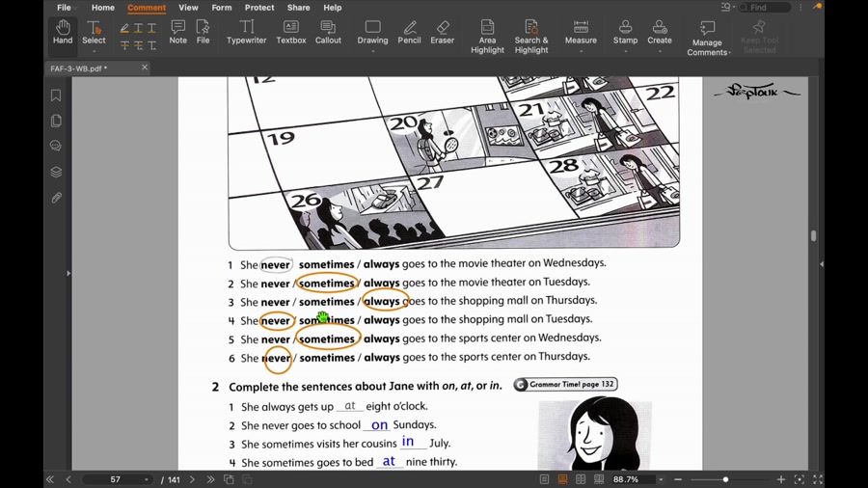Open the Protect tab

259,8
